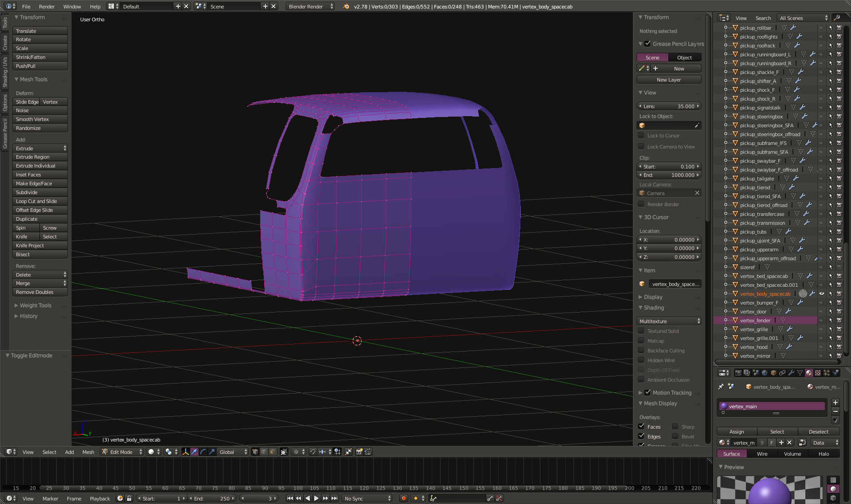Select the Translate manipulator arrow icon
The height and width of the screenshot is (504, 851).
tap(195, 452)
